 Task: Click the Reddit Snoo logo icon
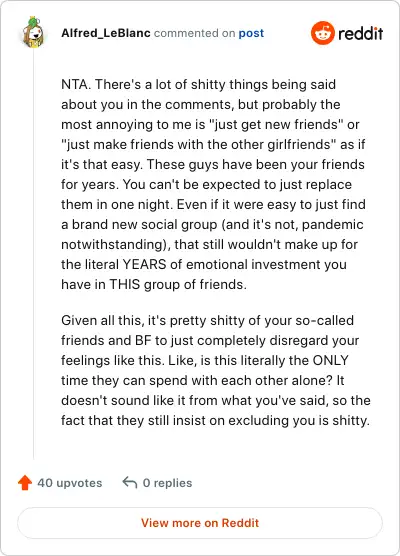pos(323,33)
